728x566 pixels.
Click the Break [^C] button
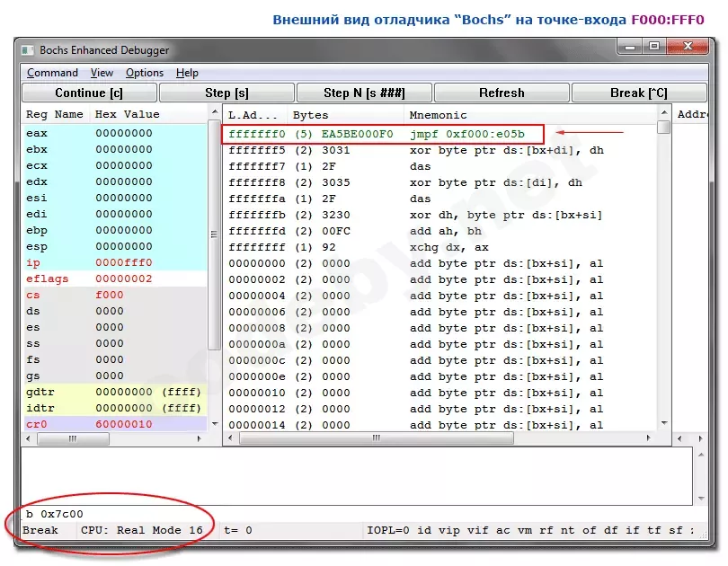tap(639, 93)
